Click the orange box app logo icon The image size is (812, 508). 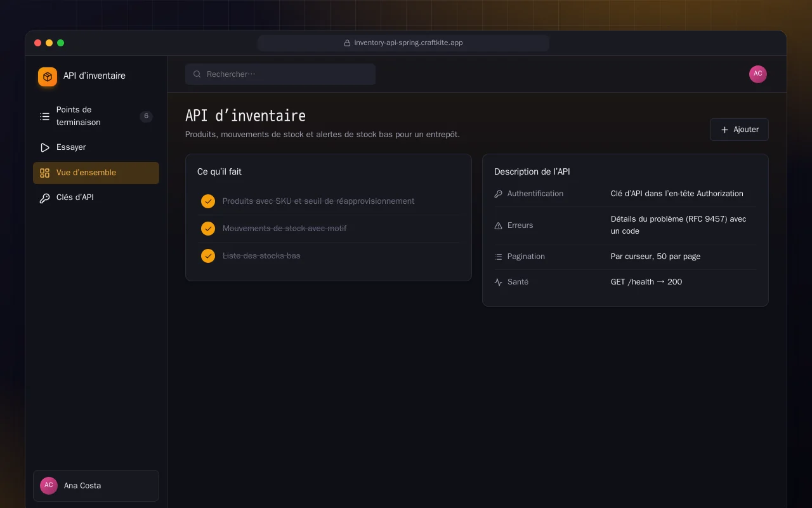[x=48, y=77]
